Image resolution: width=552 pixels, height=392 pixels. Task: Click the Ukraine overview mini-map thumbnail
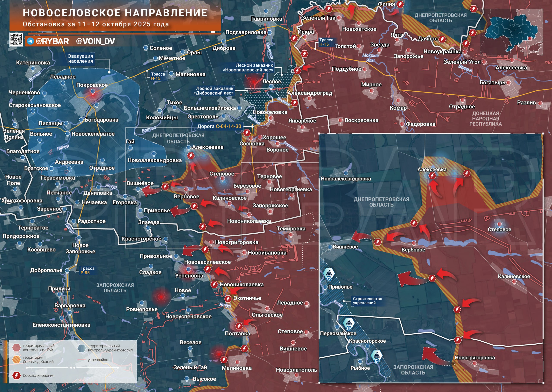click(511, 33)
